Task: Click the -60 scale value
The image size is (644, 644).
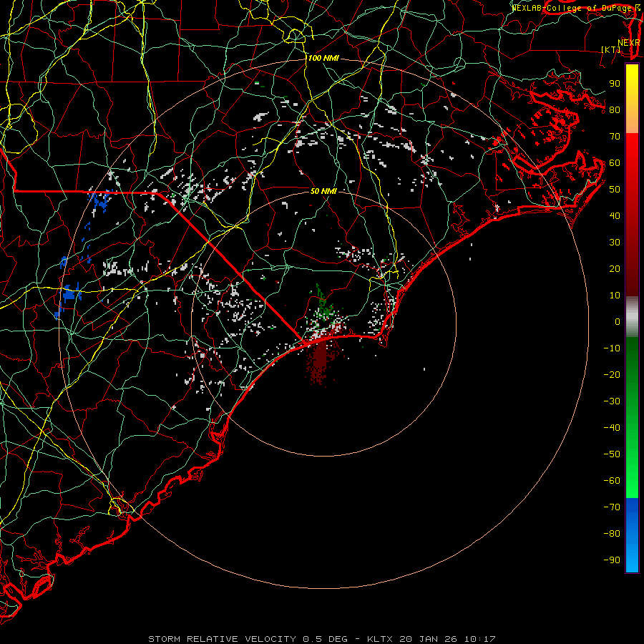Action: [x=612, y=481]
